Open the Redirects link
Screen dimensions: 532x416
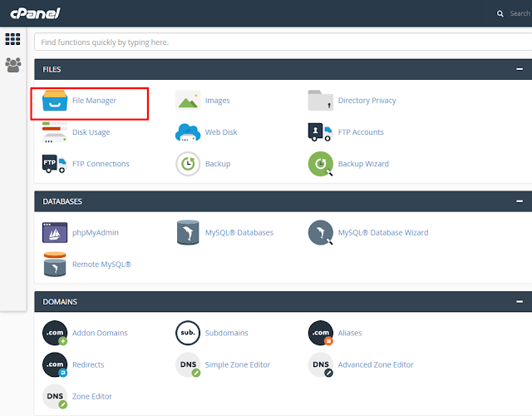pyautogui.click(x=88, y=364)
